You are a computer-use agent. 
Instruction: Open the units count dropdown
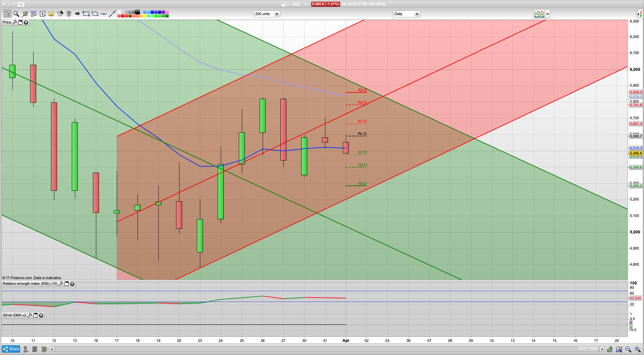tap(267, 14)
